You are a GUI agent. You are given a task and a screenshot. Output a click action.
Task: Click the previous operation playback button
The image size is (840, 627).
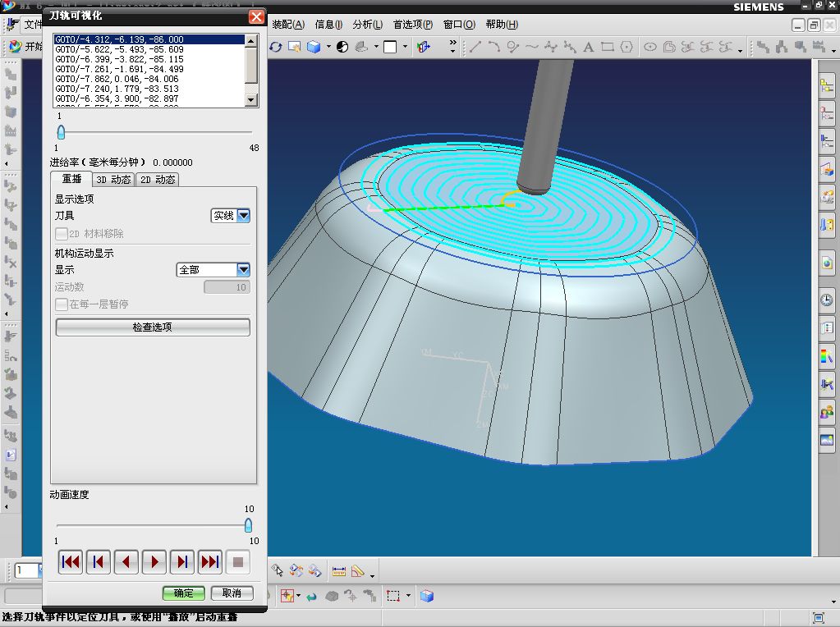(98, 561)
